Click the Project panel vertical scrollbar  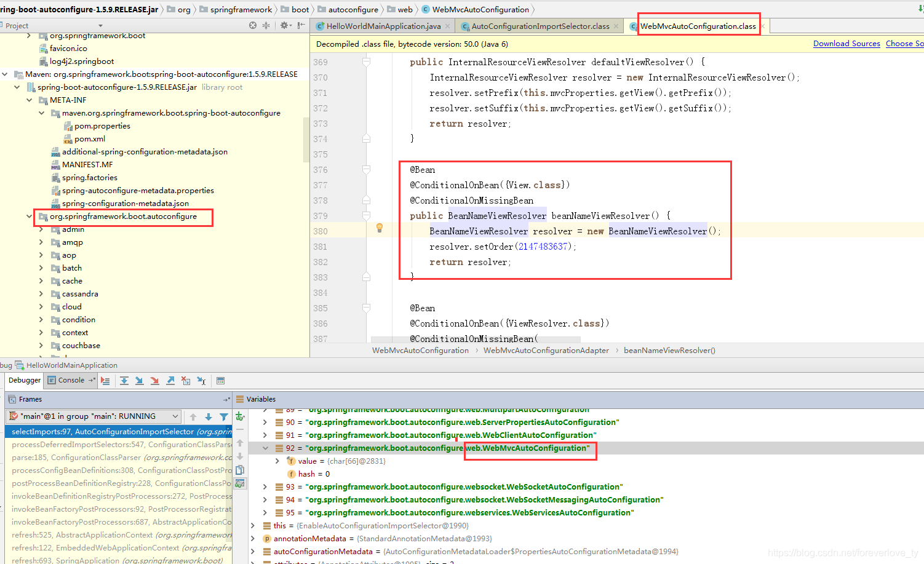(306, 140)
